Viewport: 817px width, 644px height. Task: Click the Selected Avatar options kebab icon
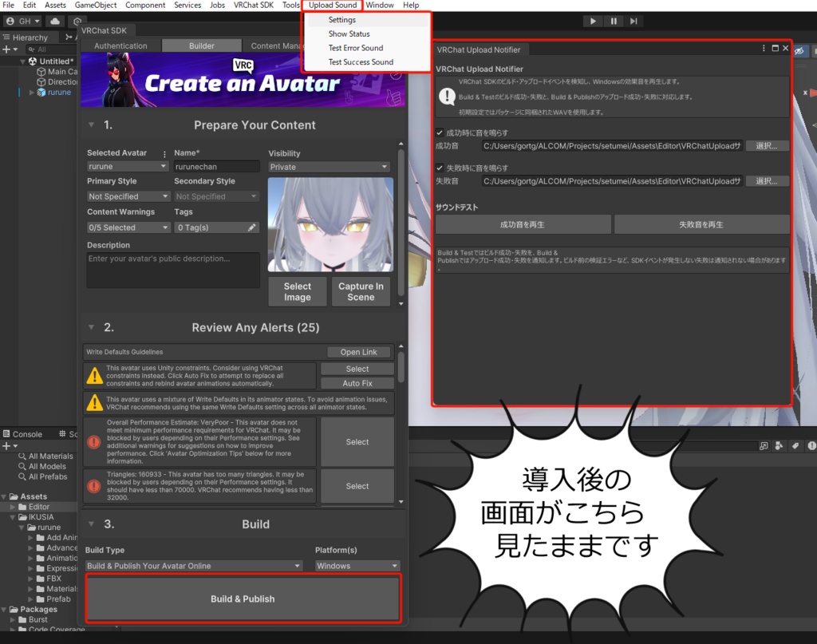click(x=164, y=154)
